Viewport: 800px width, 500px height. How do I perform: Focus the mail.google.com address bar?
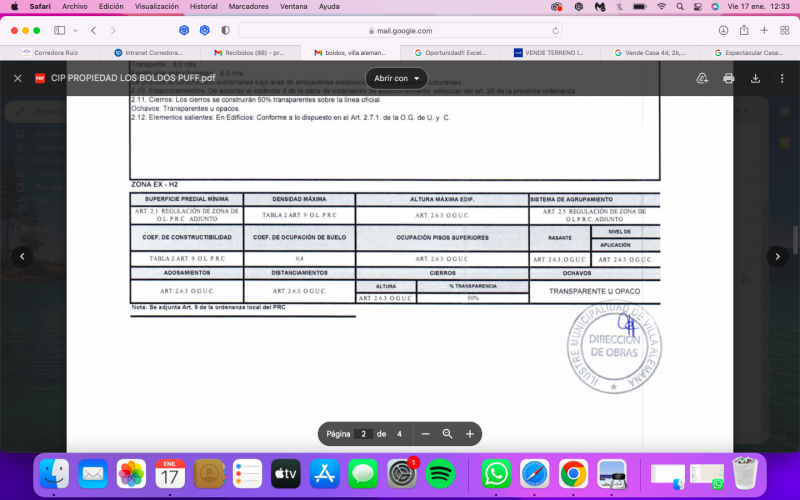click(400, 31)
